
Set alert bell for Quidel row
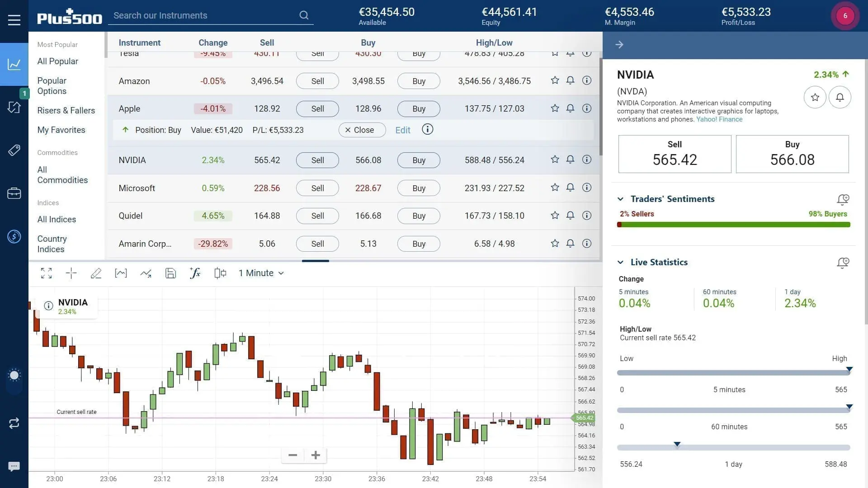571,216
